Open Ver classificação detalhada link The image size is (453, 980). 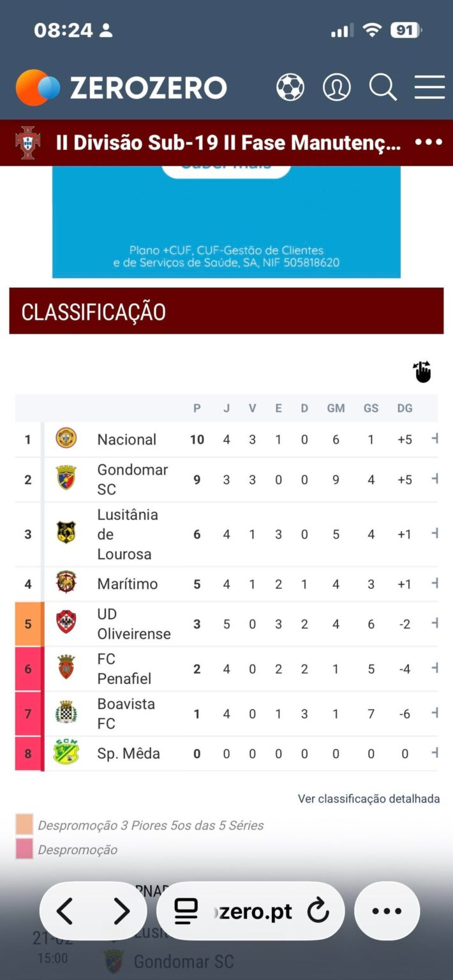pyautogui.click(x=369, y=798)
